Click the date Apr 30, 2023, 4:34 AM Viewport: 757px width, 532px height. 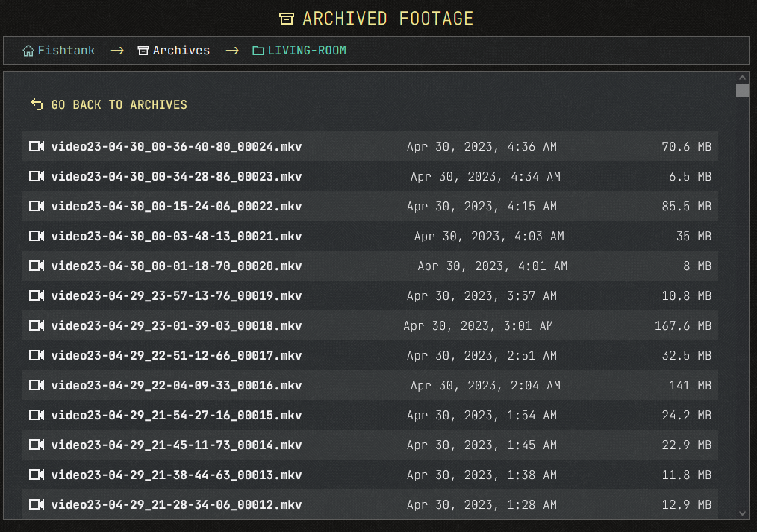point(485,177)
